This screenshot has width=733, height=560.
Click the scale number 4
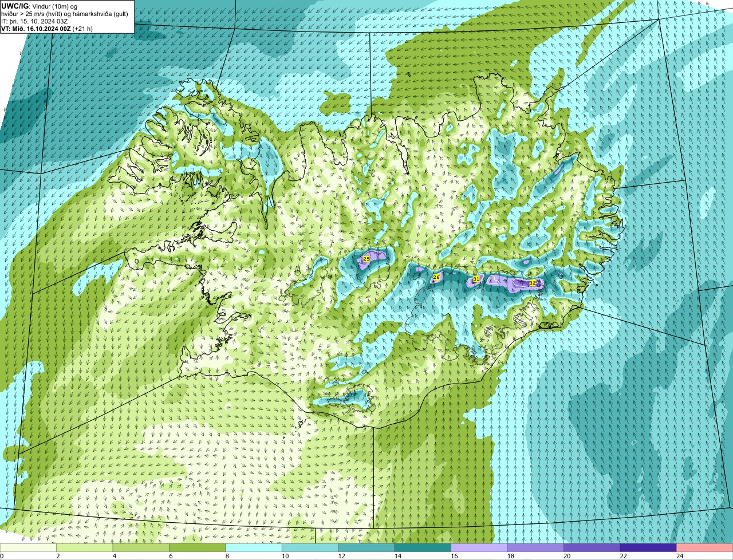[x=114, y=556]
